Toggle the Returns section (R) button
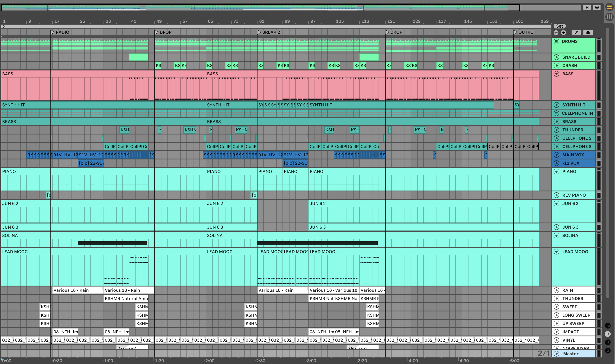 click(x=608, y=334)
